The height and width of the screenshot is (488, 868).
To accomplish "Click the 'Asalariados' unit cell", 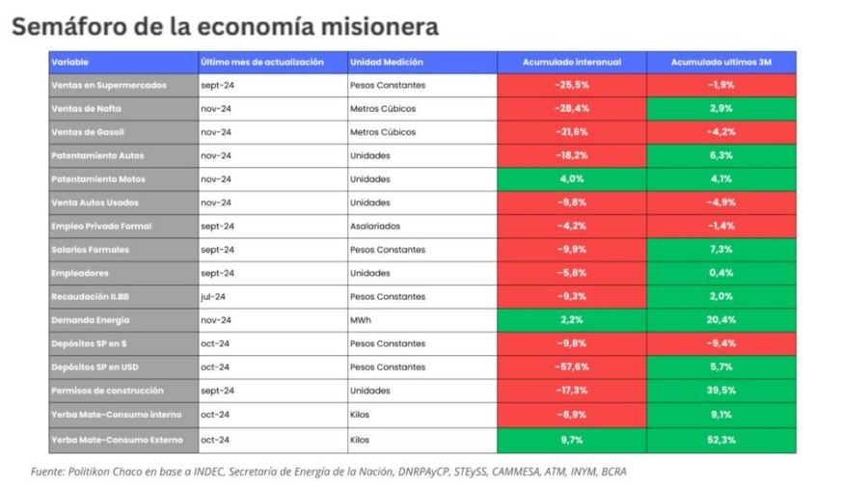I will tap(376, 227).
